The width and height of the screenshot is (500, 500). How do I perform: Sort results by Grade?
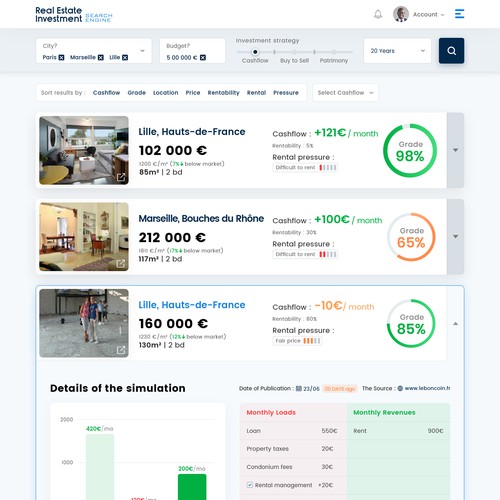pyautogui.click(x=137, y=93)
